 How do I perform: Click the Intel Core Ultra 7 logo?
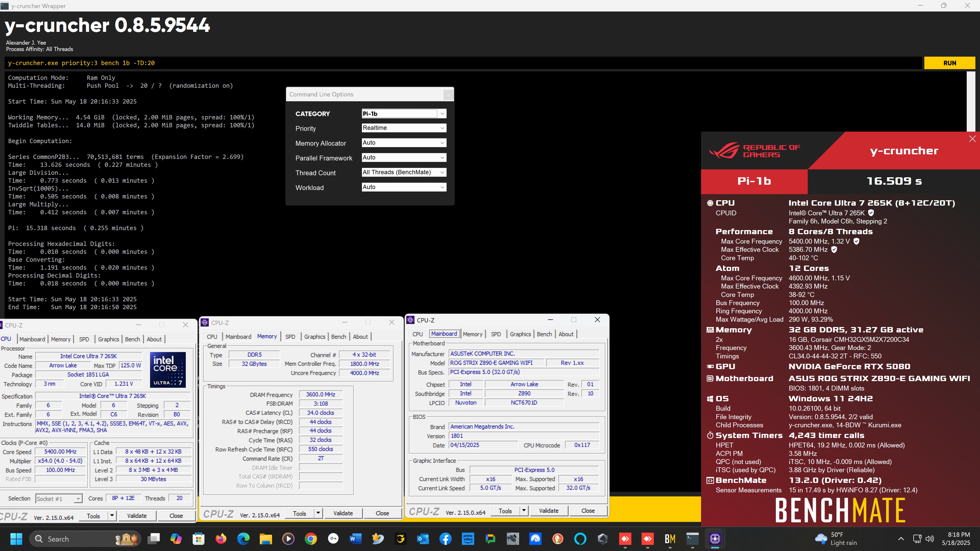168,370
